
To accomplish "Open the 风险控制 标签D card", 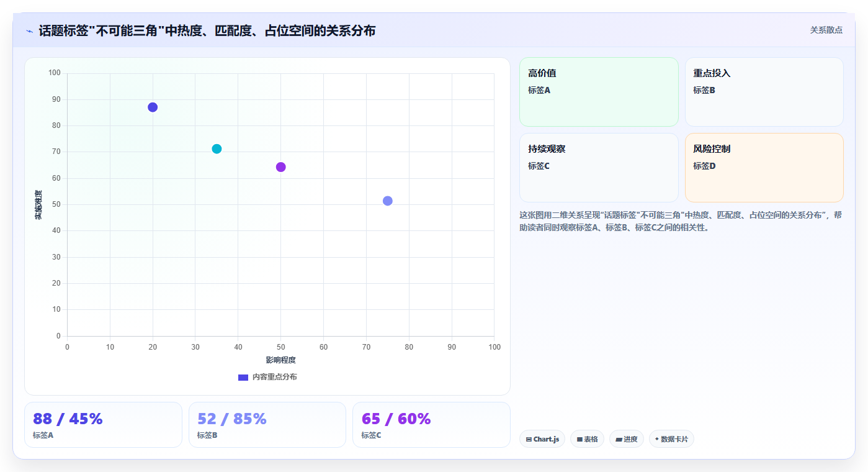I will pos(764,168).
